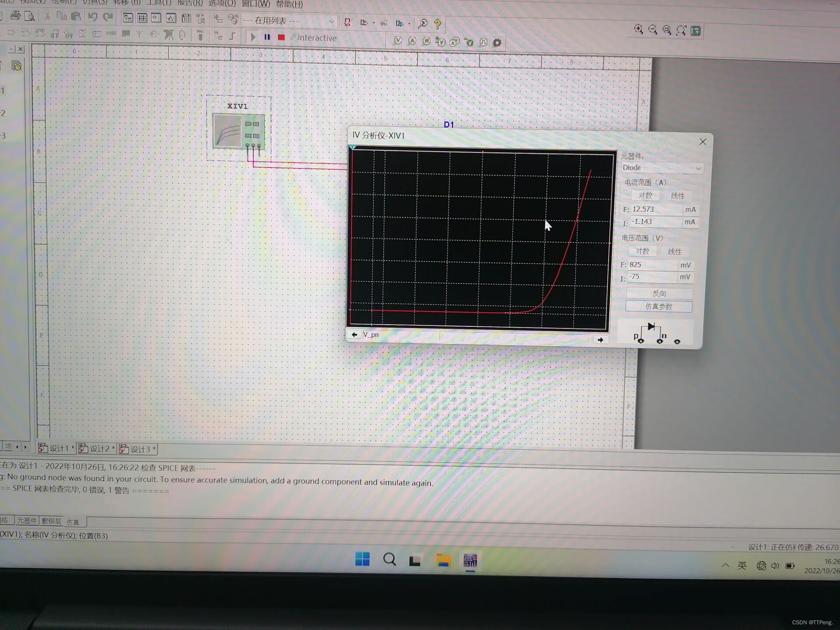Viewport: 840px width, 630px height.
Task: Click the Zoom out magnifier icon
Action: (653, 30)
